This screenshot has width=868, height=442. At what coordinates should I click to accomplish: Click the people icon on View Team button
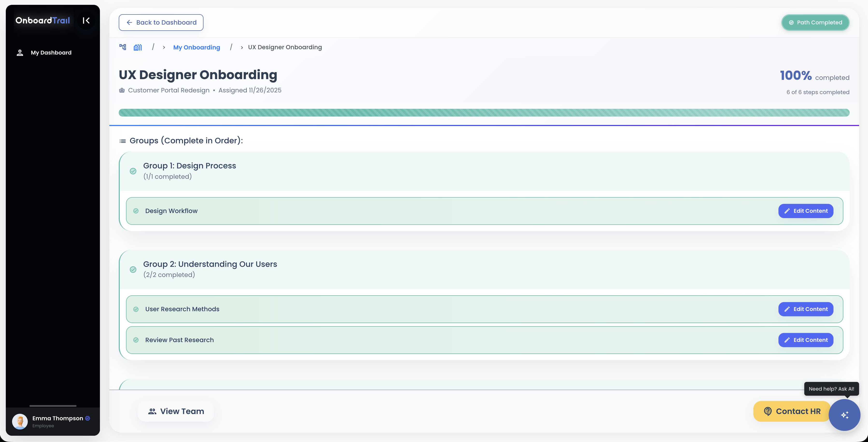coord(152,411)
